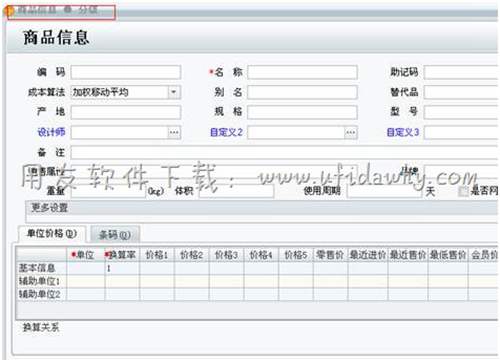
Task: Click the 体积 input field
Action: [x=236, y=191]
